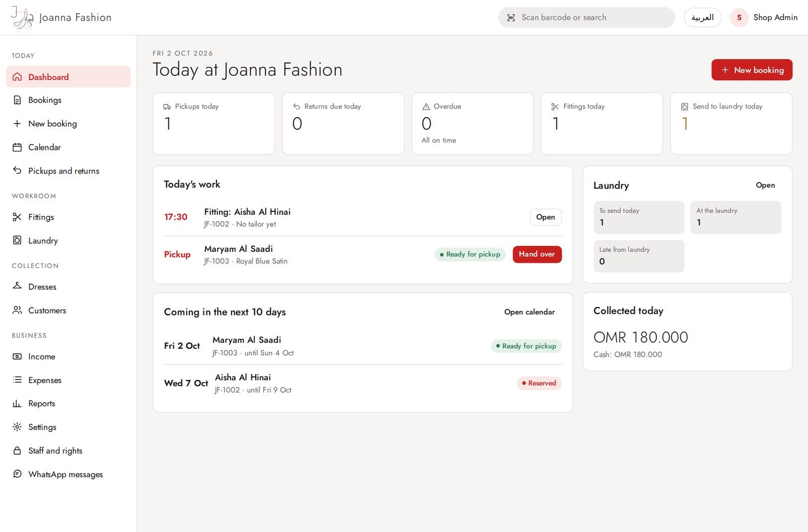This screenshot has height=532, width=808.
Task: Click the WhatsApp messages chat icon
Action: point(17,474)
